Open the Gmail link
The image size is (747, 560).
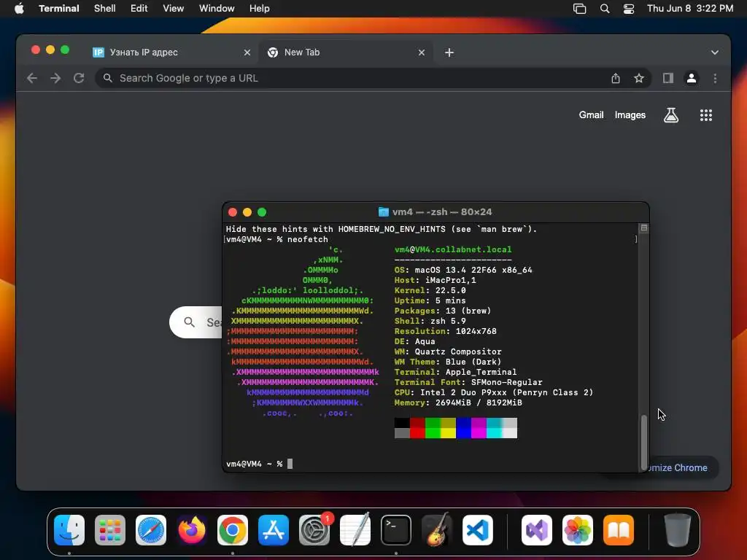591,114
